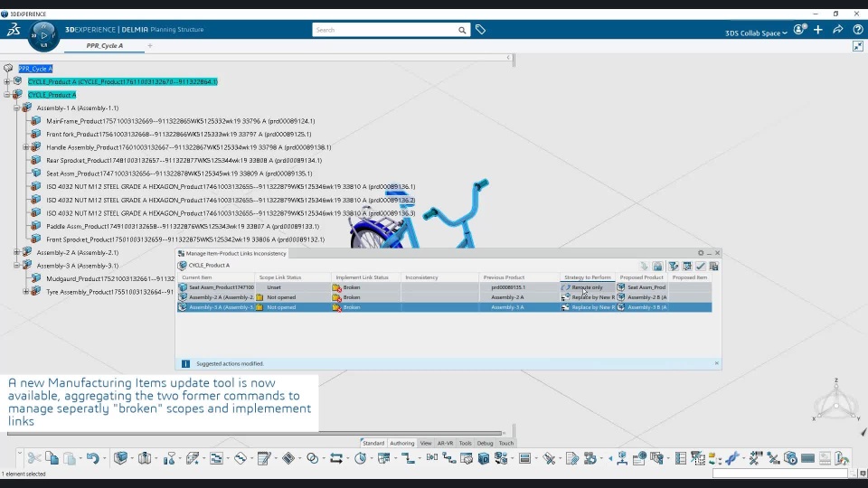The height and width of the screenshot is (488, 868).
Task: Switch to the Standard toolbar tab
Action: [373, 443]
